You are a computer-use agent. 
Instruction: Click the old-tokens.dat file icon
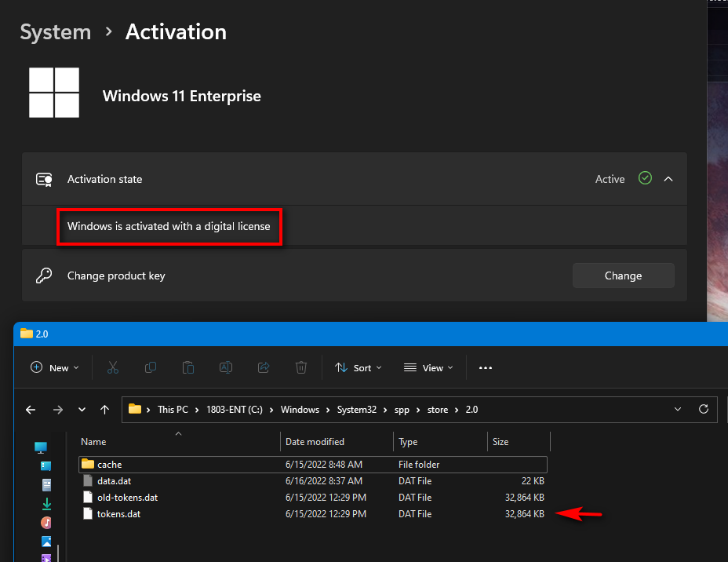tap(88, 498)
